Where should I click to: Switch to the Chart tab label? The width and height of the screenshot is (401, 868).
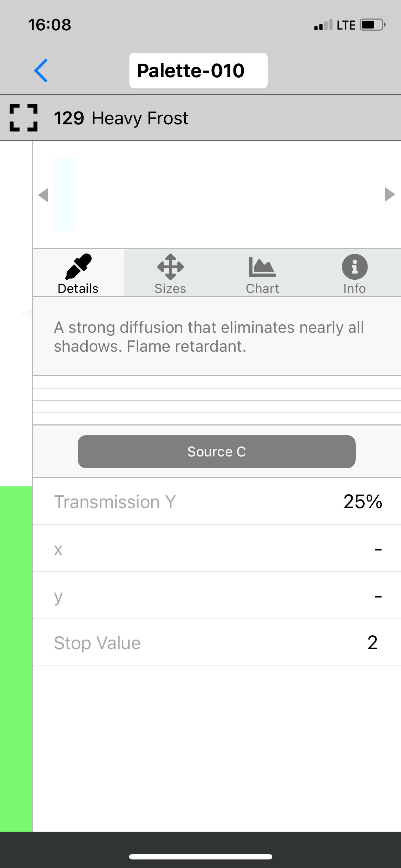(262, 289)
